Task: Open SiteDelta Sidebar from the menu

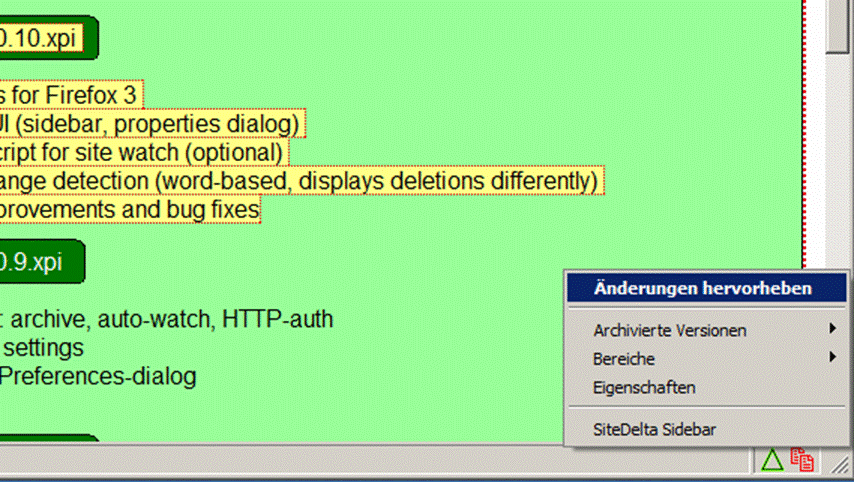Action: (654, 430)
